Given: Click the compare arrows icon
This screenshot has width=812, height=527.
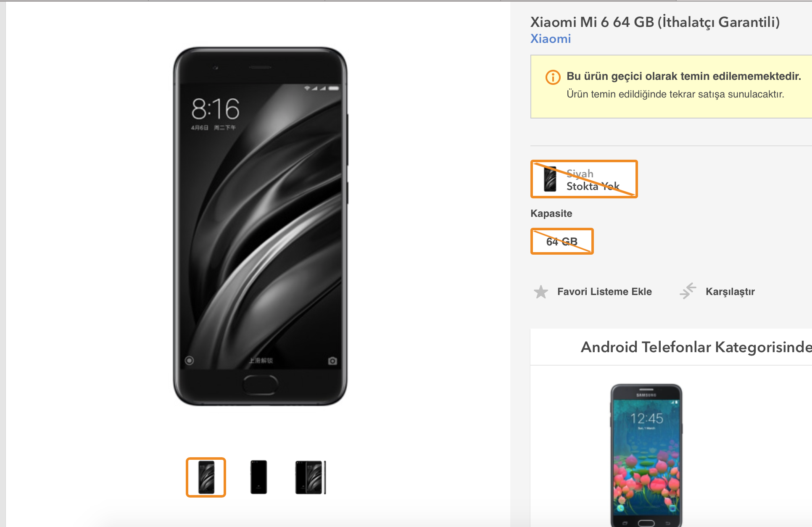Looking at the screenshot, I should (x=688, y=291).
